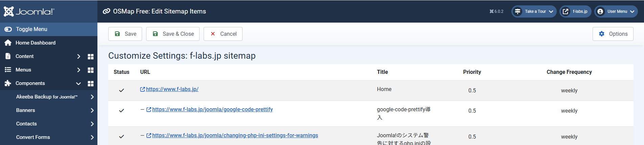Open the Banners menu item

pos(26,110)
